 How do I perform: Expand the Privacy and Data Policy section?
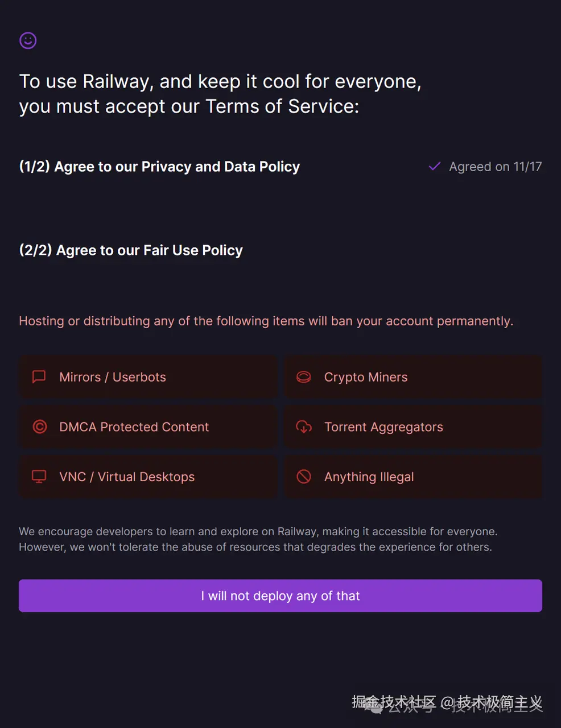[159, 167]
